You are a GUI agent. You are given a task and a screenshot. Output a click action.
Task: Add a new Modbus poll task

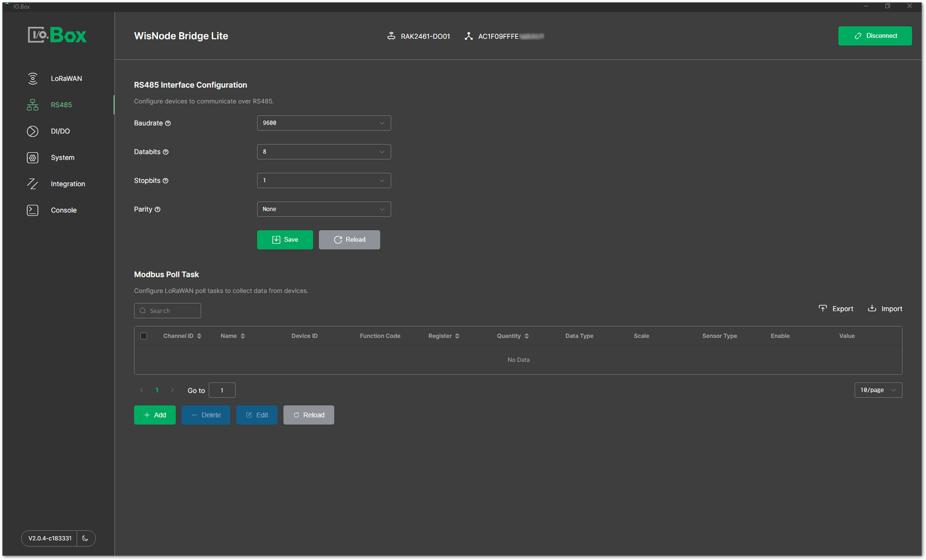pyautogui.click(x=155, y=415)
